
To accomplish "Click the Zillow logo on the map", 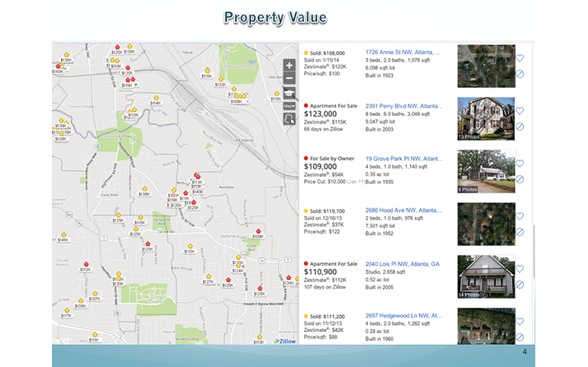I will pyautogui.click(x=286, y=341).
